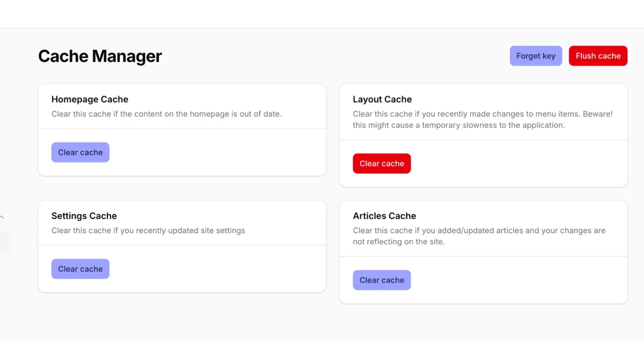
Task: Click the Settings Cache description text
Action: (148, 230)
